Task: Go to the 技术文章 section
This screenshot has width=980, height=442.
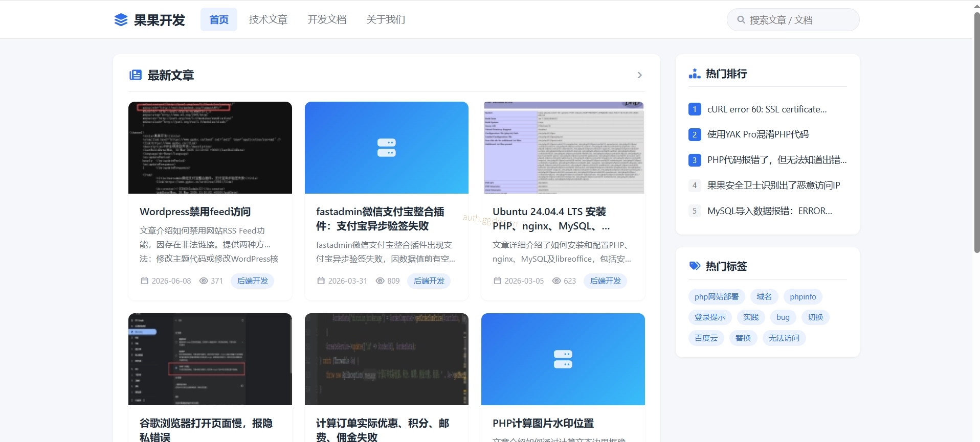Action: [x=269, y=19]
